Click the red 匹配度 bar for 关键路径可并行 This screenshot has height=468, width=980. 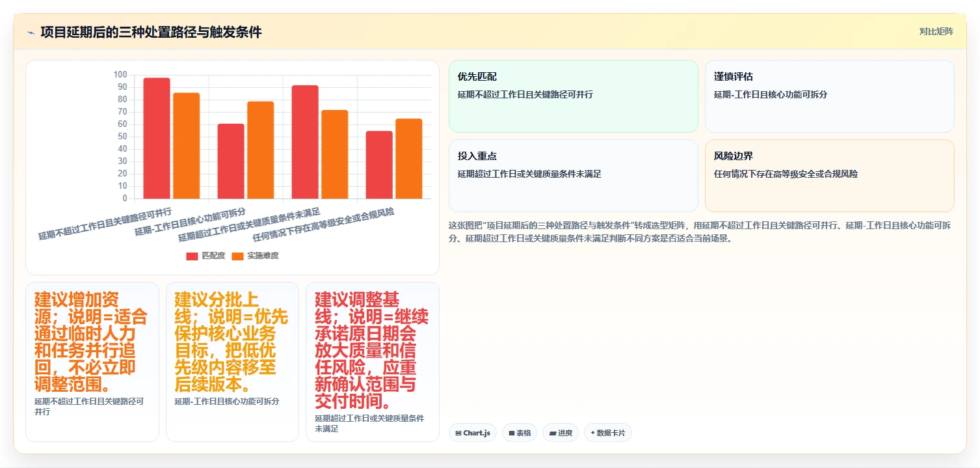(x=157, y=138)
